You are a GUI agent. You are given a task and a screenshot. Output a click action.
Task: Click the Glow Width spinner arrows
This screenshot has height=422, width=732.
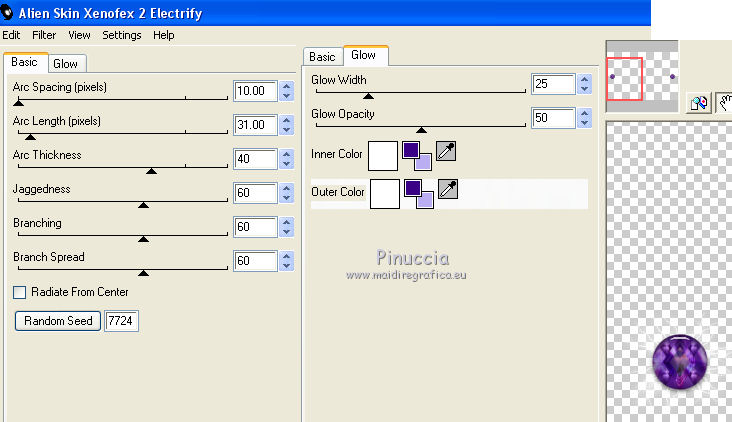586,85
